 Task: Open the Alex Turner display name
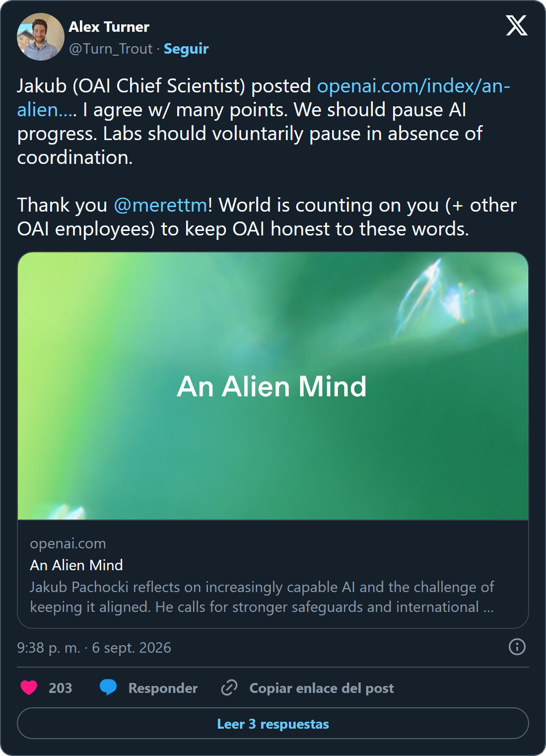pyautogui.click(x=109, y=27)
